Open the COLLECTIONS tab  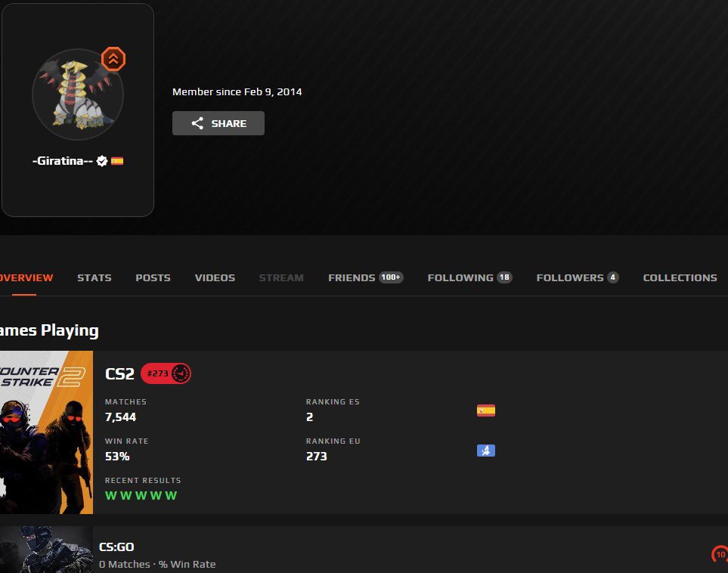tap(680, 277)
